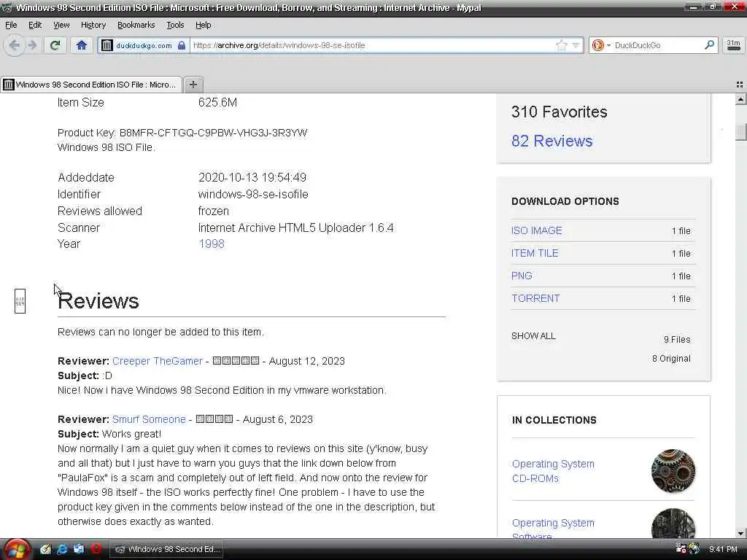
Task: Click the scrollbar down arrow
Action: pos(740,533)
